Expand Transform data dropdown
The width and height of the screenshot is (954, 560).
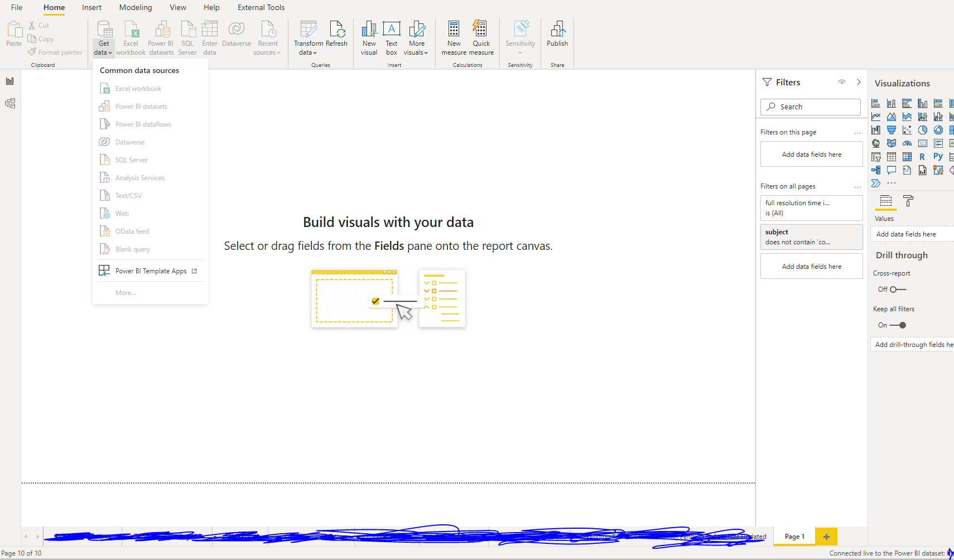pyautogui.click(x=315, y=53)
